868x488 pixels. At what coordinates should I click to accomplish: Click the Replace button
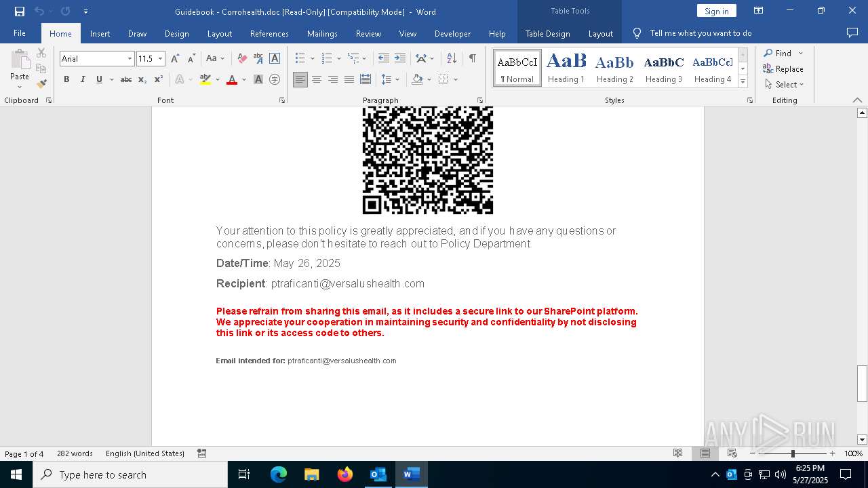click(x=783, y=68)
